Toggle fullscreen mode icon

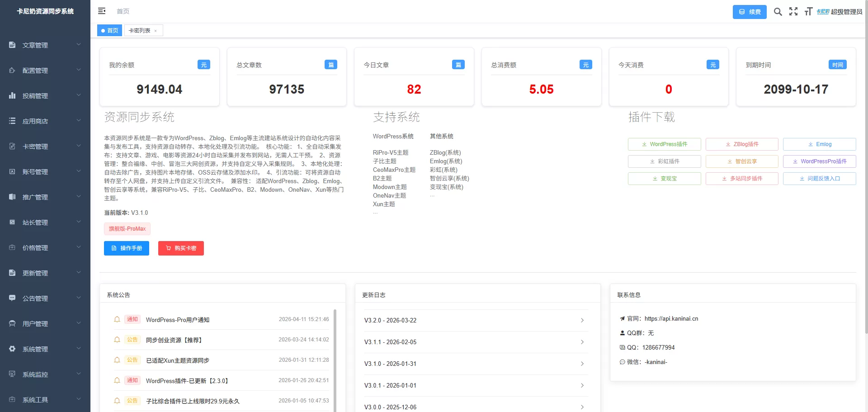(793, 12)
